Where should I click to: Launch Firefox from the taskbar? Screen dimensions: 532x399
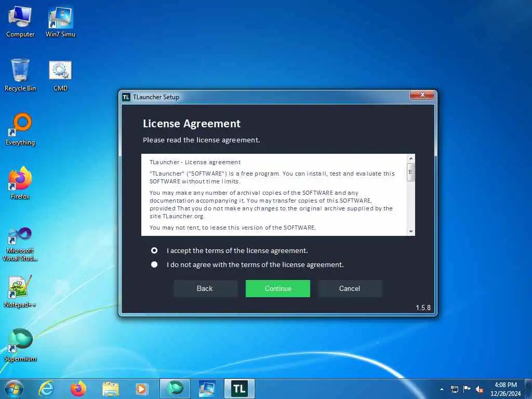[x=78, y=389]
